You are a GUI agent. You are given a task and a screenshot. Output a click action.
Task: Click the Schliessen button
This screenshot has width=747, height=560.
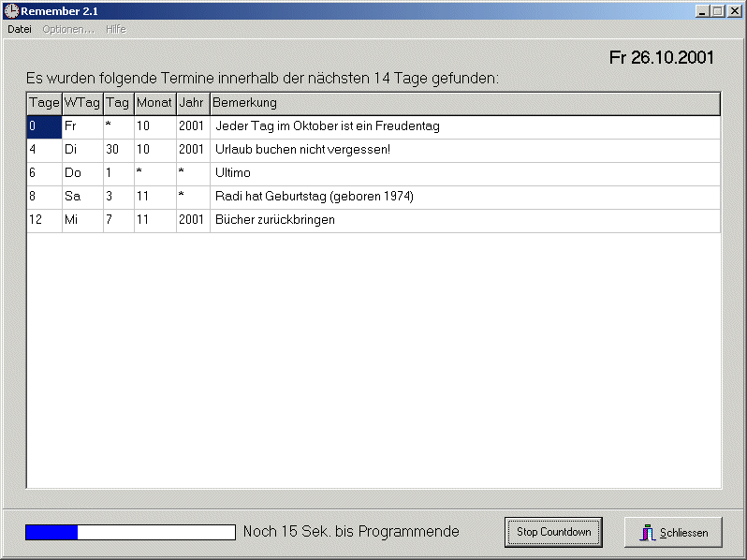[673, 533]
